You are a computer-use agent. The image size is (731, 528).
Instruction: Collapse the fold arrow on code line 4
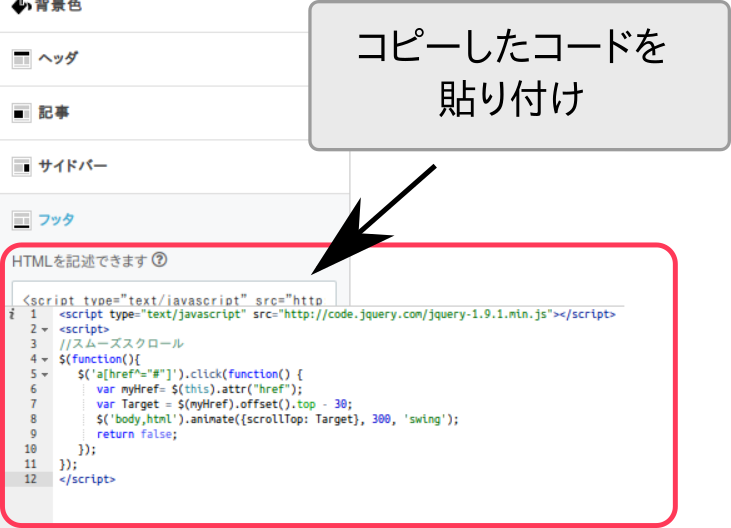point(45,359)
